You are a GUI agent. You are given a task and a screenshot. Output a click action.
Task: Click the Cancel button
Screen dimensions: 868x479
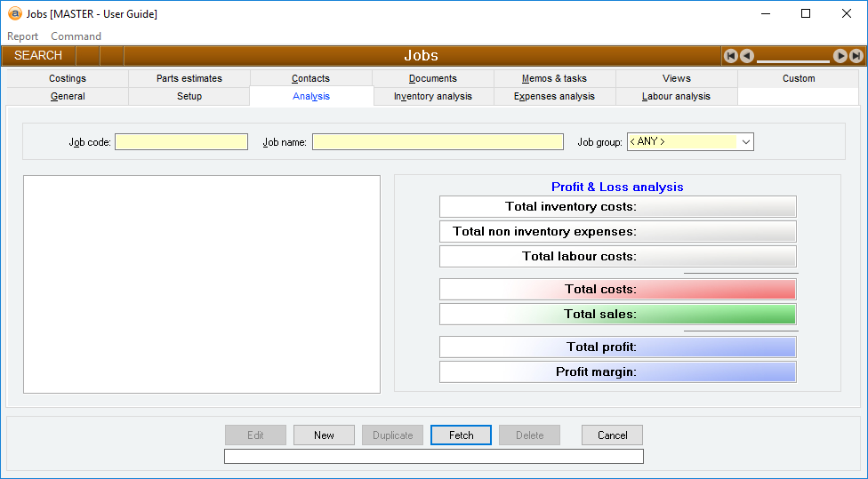612,435
